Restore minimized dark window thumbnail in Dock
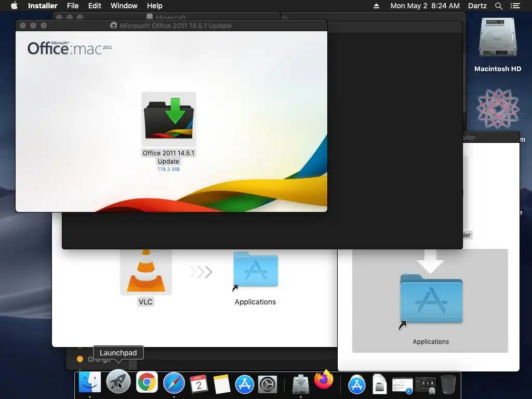Screen dimensions: 532x399 [x=425, y=386]
